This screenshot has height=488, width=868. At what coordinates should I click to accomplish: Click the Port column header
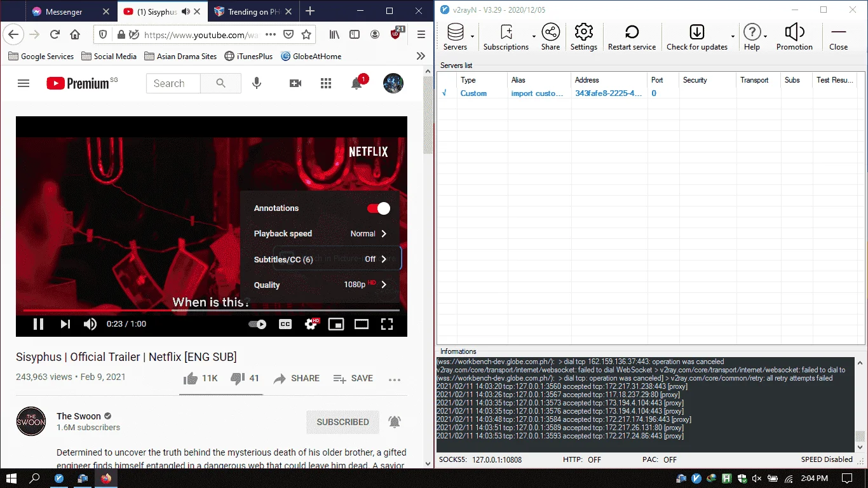pos(663,80)
